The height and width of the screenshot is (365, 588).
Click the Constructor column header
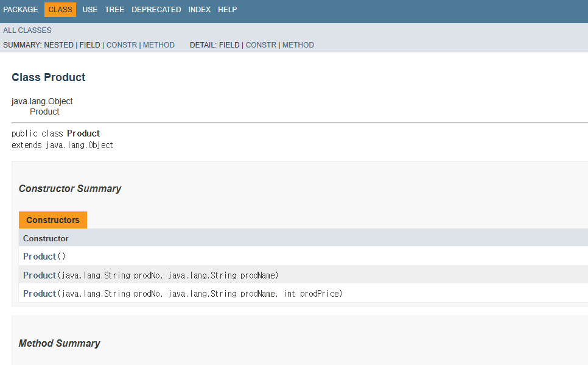(x=46, y=238)
